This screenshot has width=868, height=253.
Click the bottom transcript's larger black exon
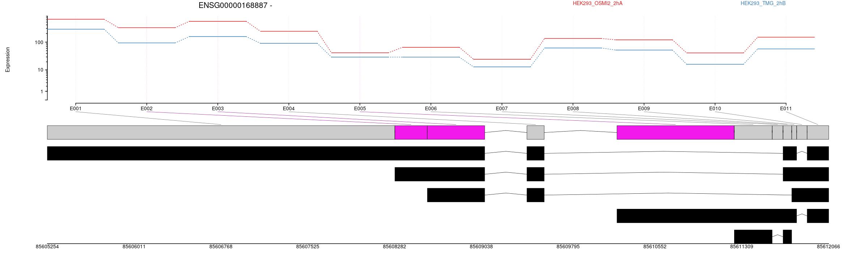(x=753, y=237)
